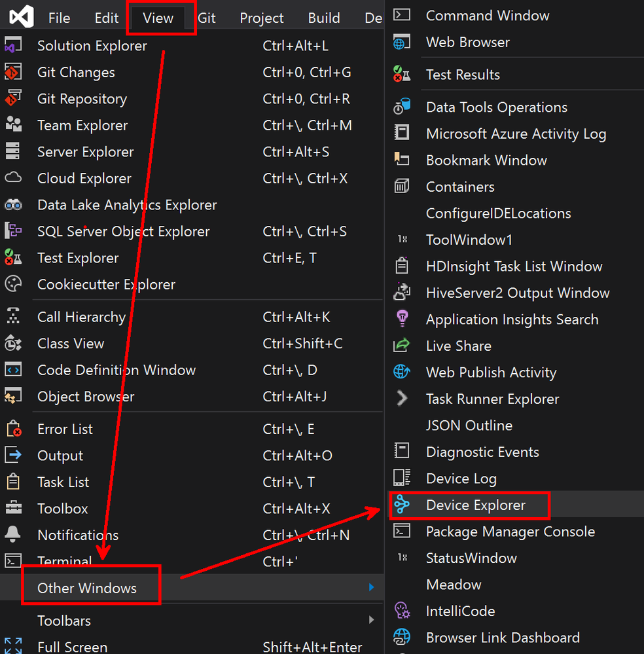Screen dimensions: 644x654
Task: Open the Build menu
Action: (x=324, y=18)
